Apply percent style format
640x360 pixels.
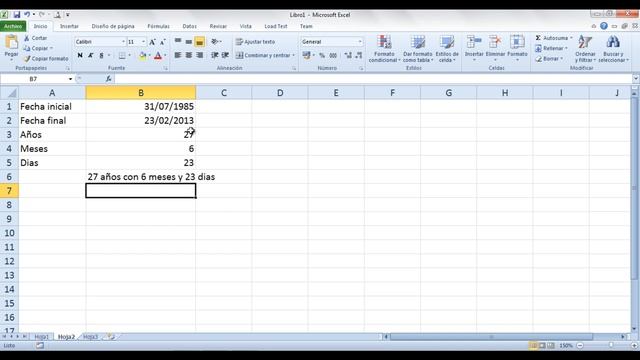[322, 55]
